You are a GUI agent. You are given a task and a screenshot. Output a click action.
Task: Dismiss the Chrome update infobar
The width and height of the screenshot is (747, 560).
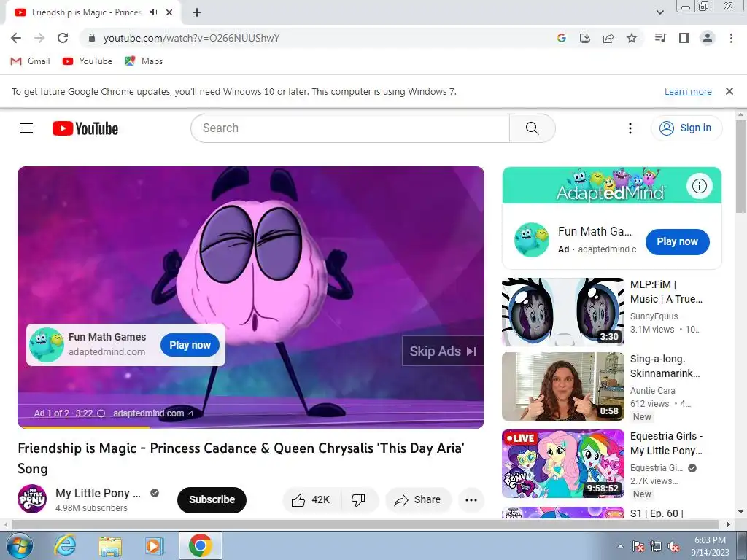pyautogui.click(x=729, y=91)
